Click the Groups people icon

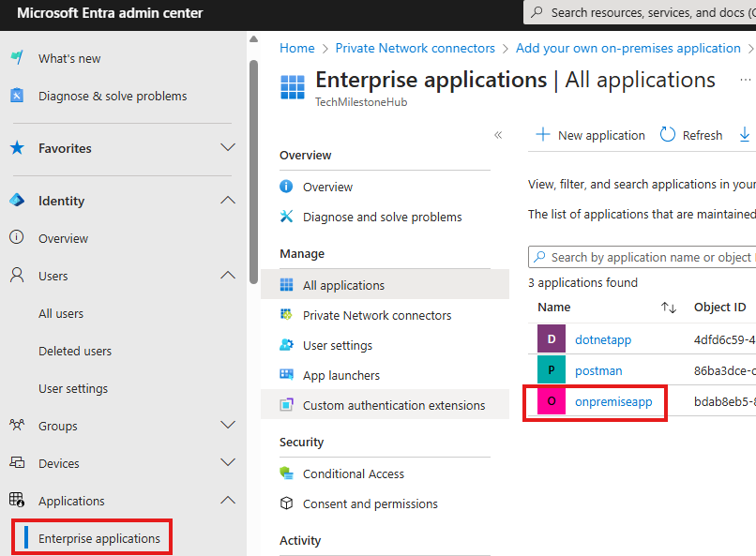coord(17,425)
